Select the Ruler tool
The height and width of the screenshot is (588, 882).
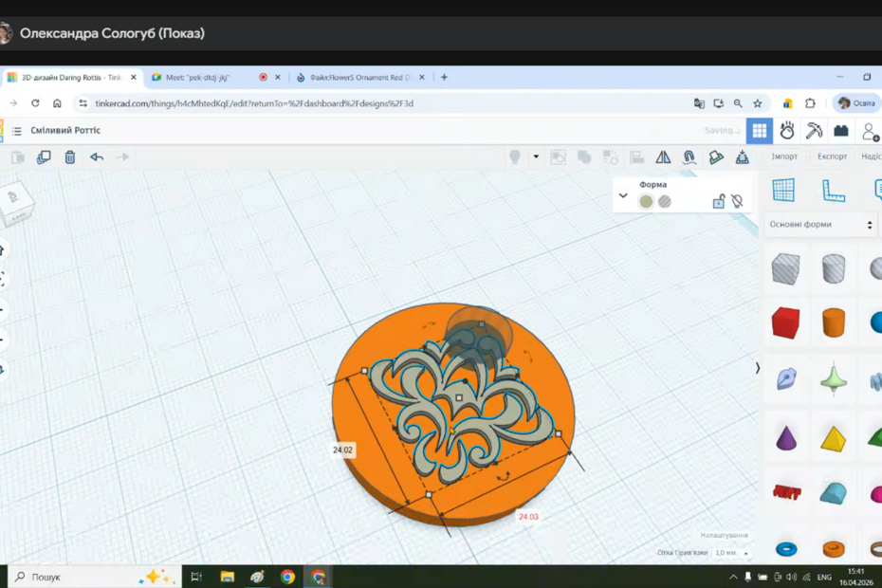pos(834,190)
